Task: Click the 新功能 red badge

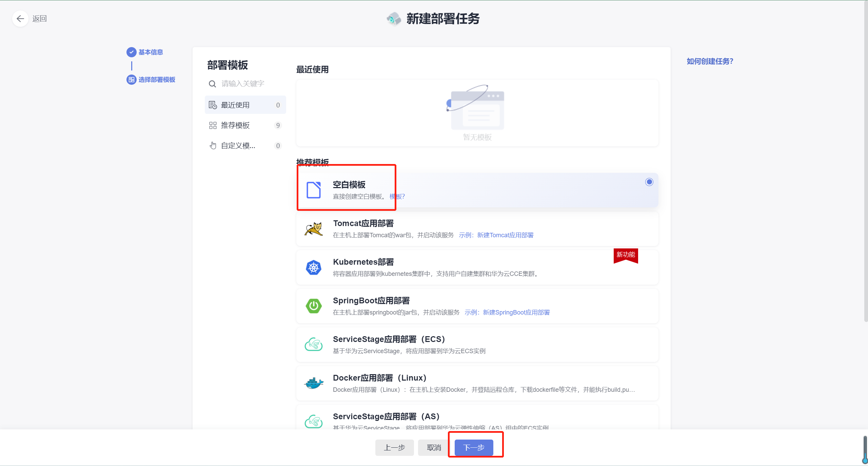Action: click(x=626, y=256)
